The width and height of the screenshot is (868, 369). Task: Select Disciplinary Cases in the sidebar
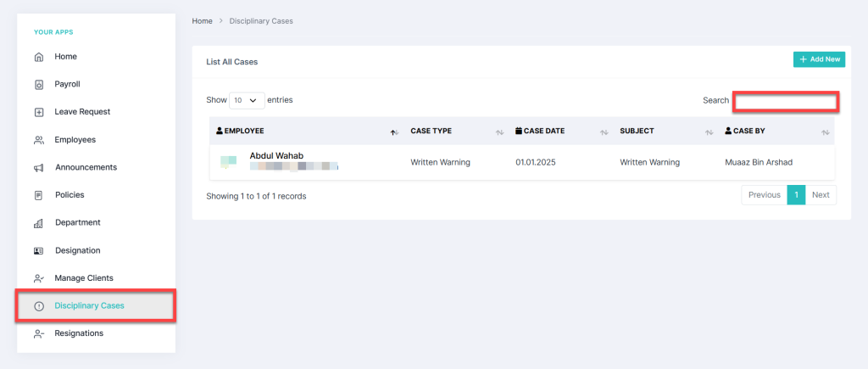(97, 305)
